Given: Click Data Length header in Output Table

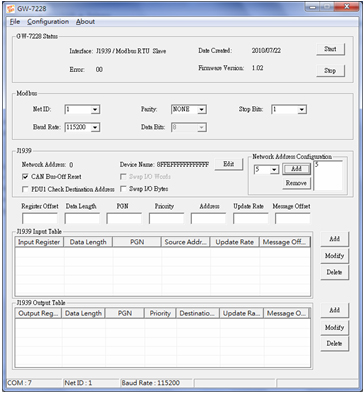Looking at the screenshot, I should click(x=83, y=313).
